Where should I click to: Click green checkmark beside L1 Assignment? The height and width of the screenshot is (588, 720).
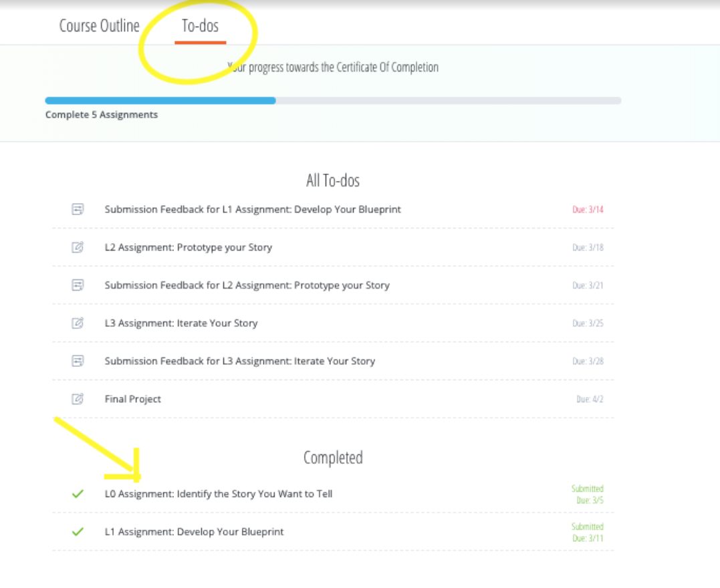[x=78, y=533]
